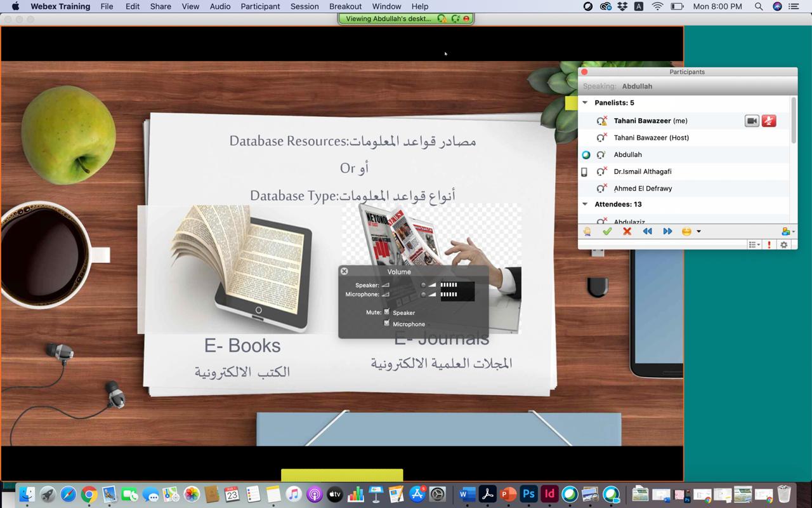
Task: Open the Share menu
Action: [x=160, y=6]
